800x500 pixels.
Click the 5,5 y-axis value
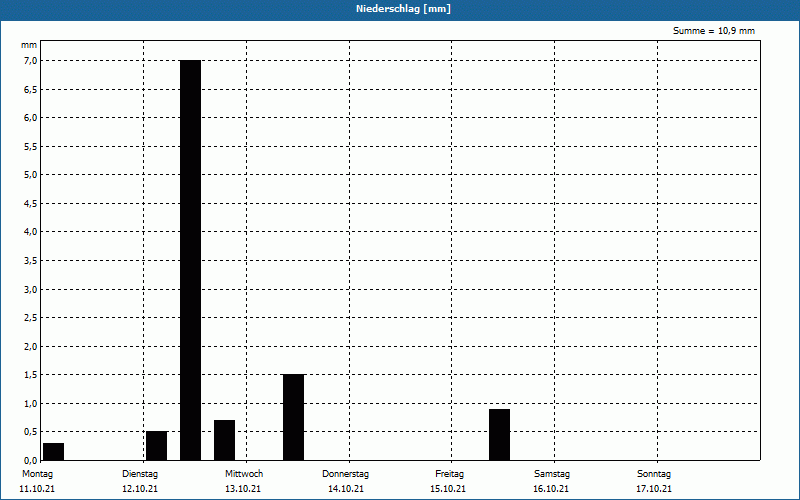pos(31,146)
